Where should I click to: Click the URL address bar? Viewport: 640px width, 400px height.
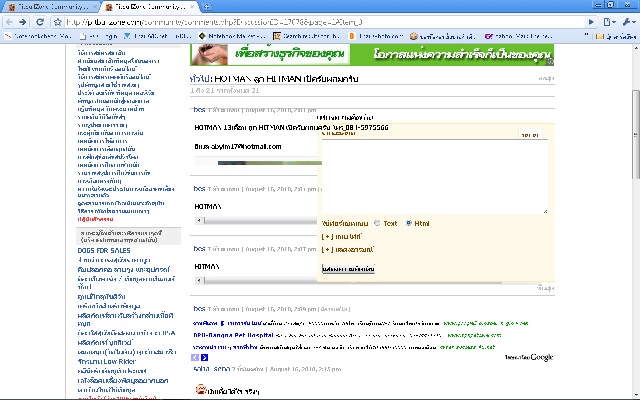pos(324,22)
